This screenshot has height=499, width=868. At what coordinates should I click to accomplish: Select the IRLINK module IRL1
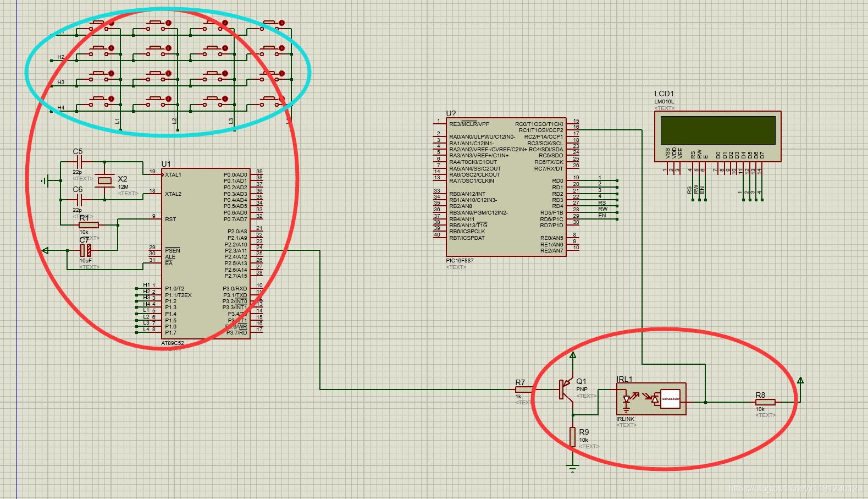point(651,398)
